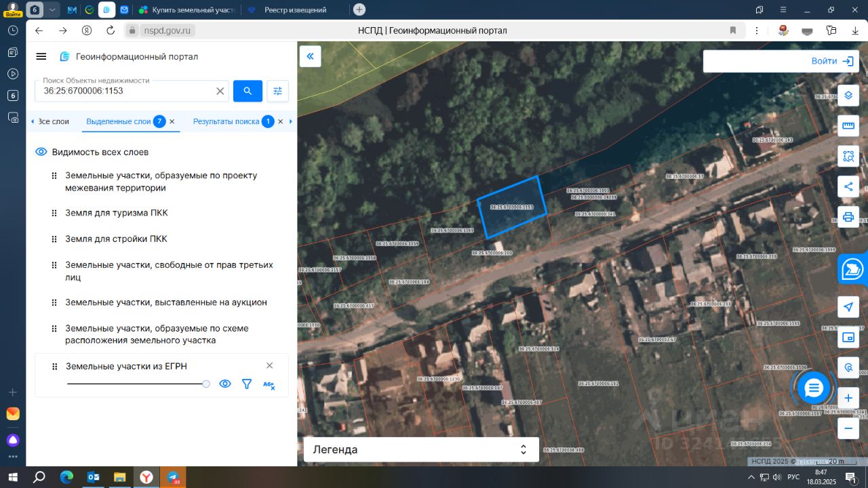The height and width of the screenshot is (488, 868).
Task: Switch to the Все слои tab
Action: tap(54, 121)
